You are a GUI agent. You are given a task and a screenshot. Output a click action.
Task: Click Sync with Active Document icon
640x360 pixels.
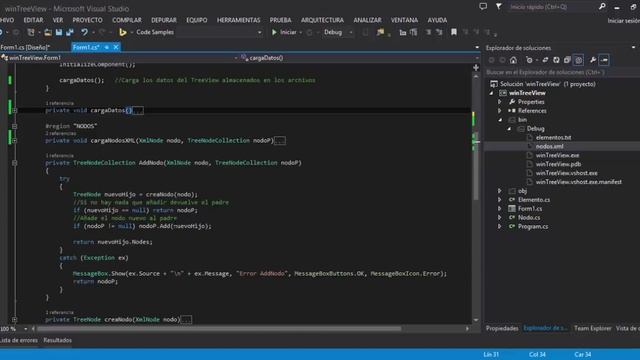pyautogui.click(x=545, y=60)
